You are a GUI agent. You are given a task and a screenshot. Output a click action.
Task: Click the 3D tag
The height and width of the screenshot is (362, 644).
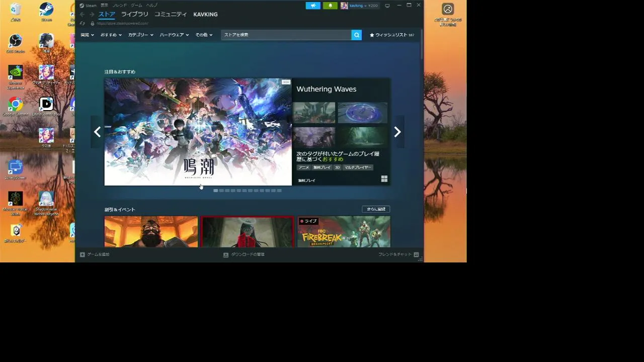click(337, 167)
